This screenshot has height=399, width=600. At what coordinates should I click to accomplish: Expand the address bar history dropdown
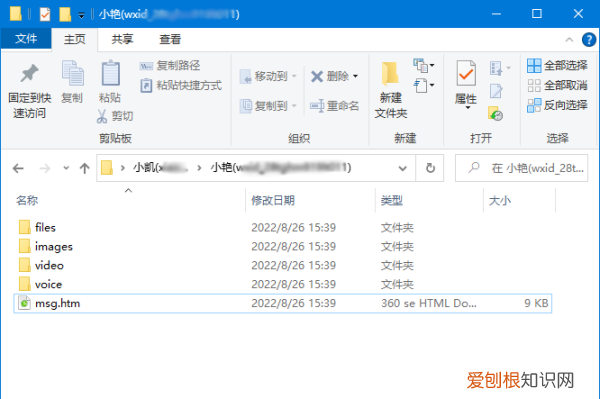pos(402,168)
